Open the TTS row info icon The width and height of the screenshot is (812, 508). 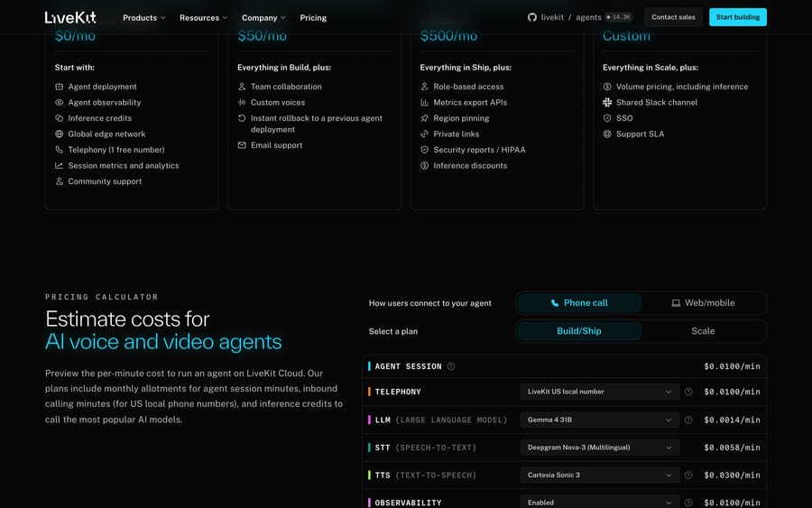coord(688,475)
